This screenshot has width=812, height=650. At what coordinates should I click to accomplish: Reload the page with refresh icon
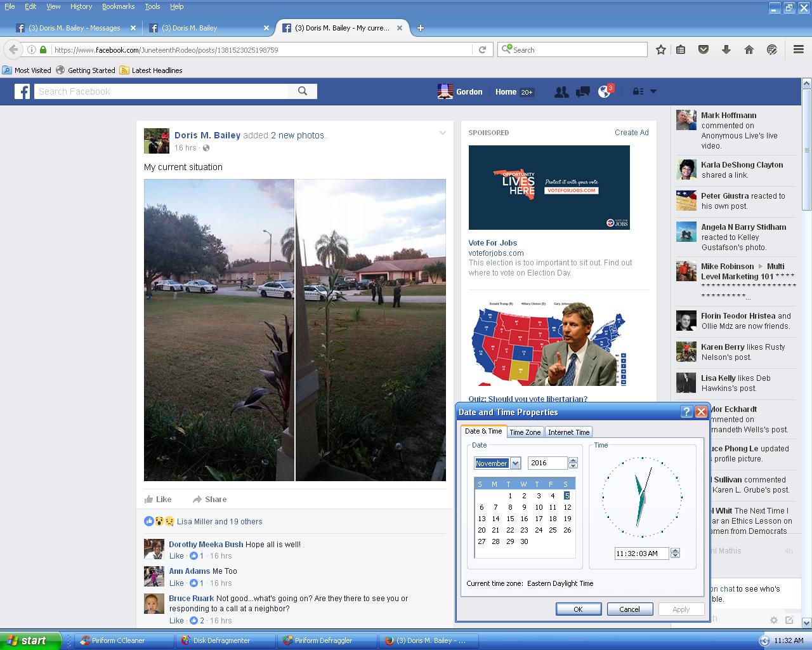pos(482,50)
